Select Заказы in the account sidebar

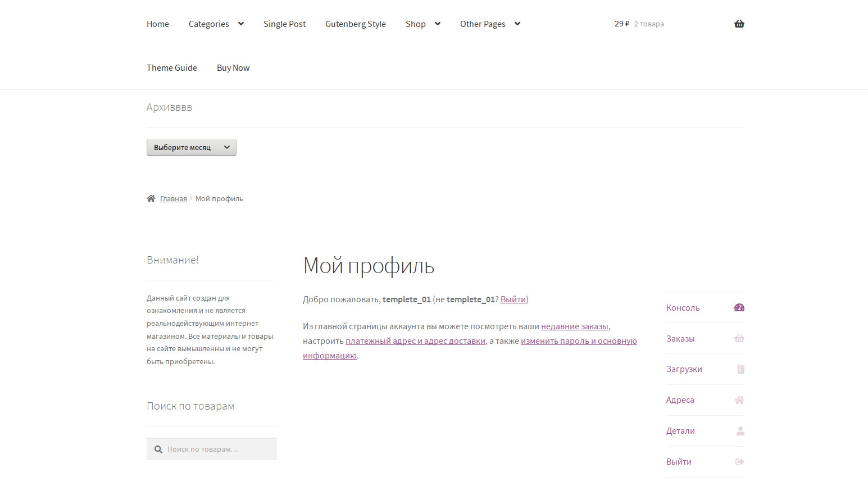point(680,338)
